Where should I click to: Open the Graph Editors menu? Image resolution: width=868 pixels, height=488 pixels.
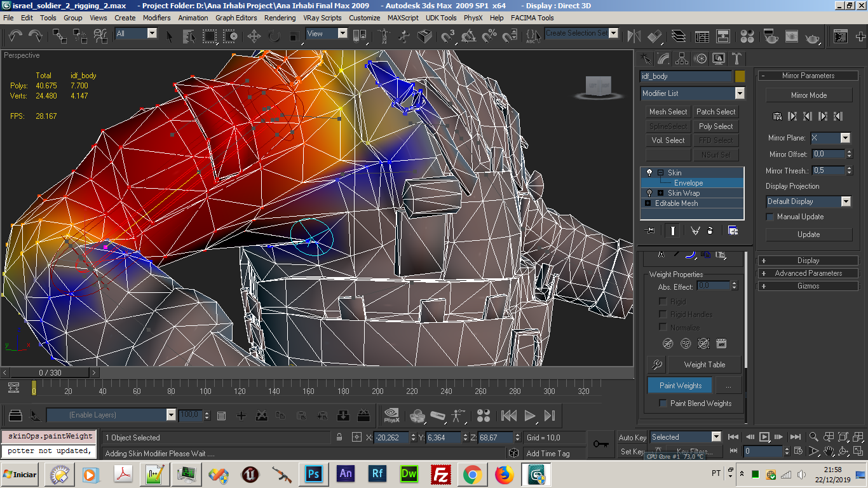[236, 18]
